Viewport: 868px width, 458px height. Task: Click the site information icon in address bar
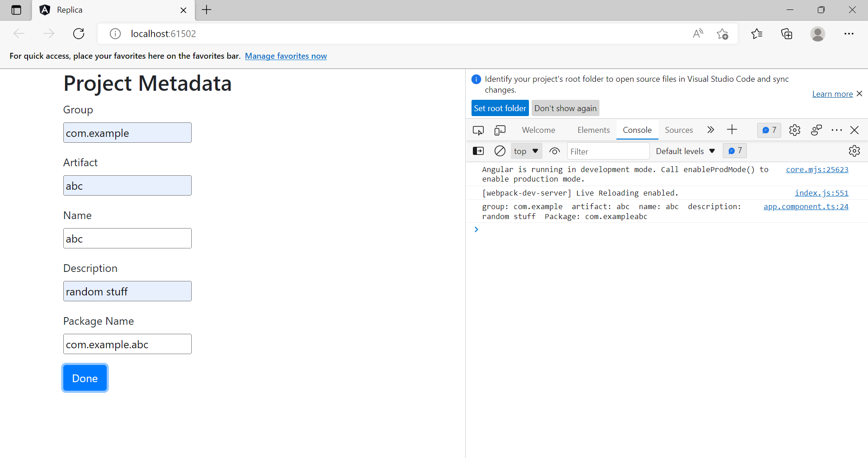click(x=115, y=34)
